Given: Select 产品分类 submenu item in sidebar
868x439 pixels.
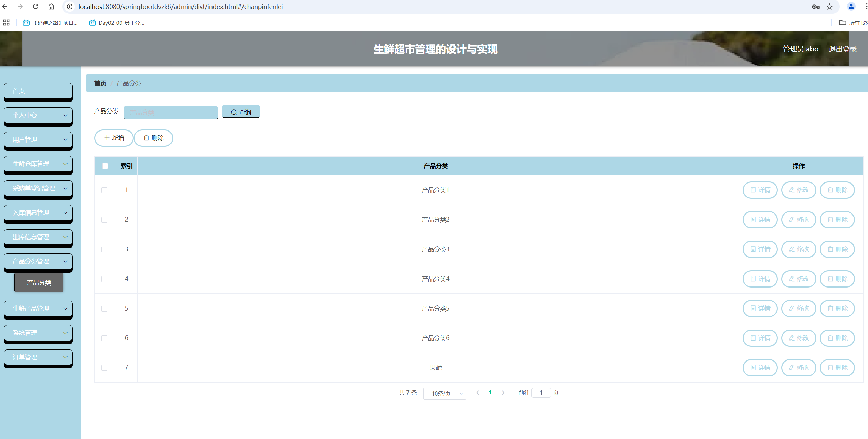Looking at the screenshot, I should (39, 283).
